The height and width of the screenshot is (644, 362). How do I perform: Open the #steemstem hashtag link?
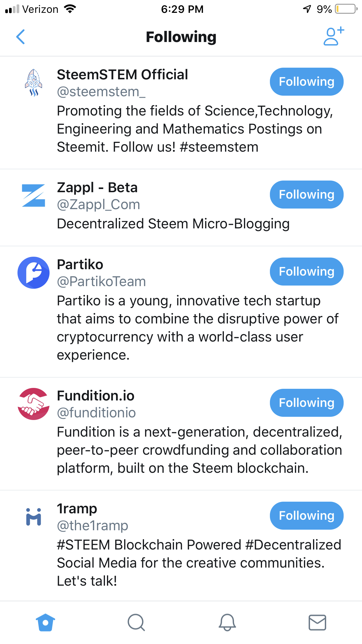[x=219, y=147]
